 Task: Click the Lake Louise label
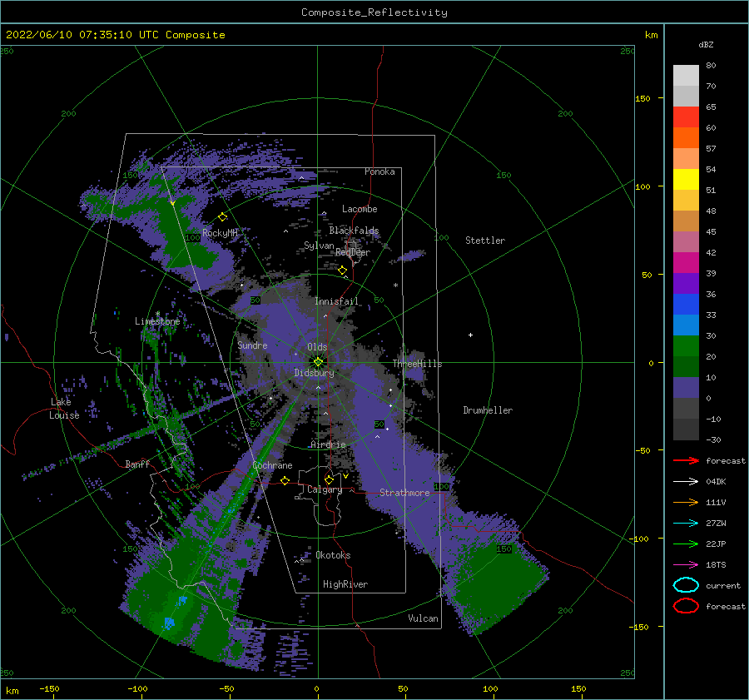(64, 409)
